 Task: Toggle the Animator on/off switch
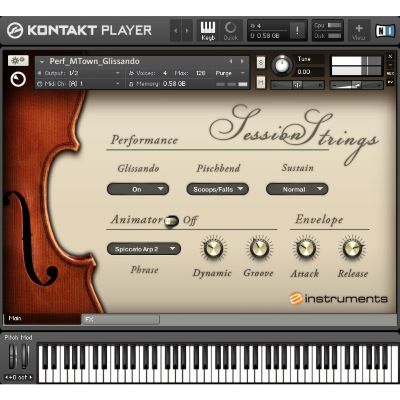coord(171,221)
